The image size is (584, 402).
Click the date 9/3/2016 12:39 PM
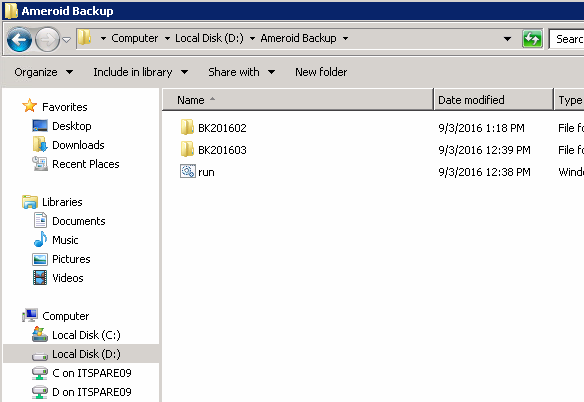[484, 150]
